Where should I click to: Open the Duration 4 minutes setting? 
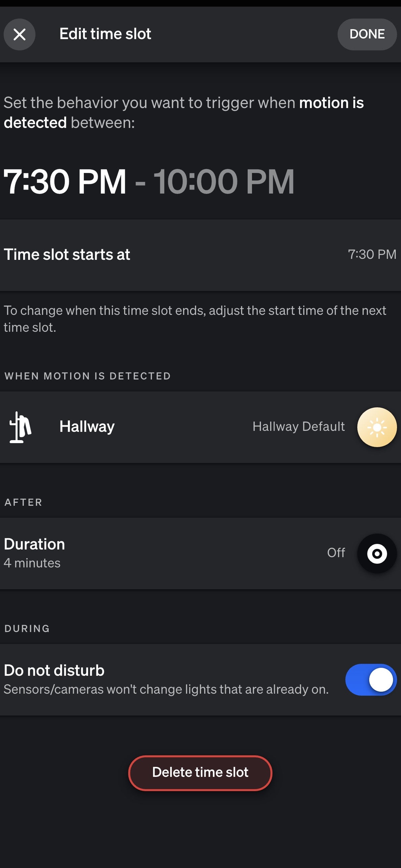pyautogui.click(x=200, y=553)
